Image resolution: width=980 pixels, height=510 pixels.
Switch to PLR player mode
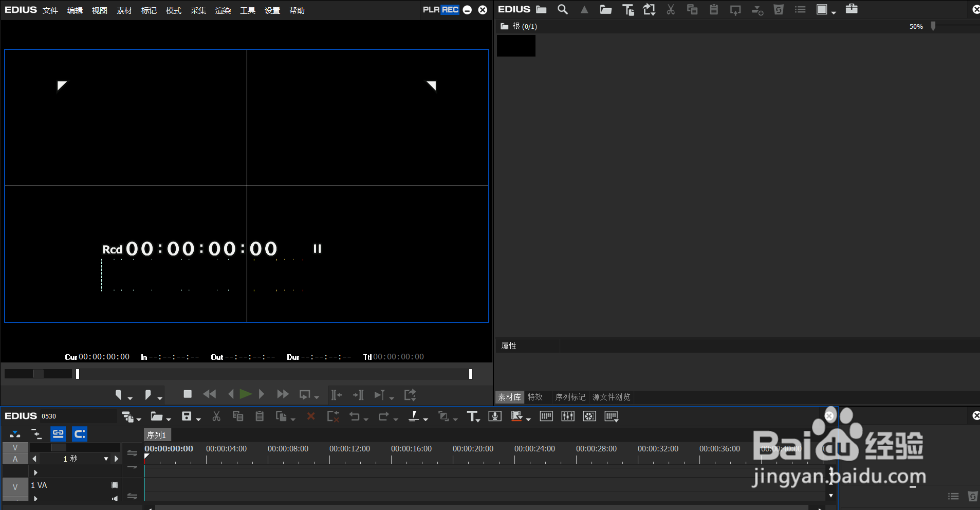(431, 10)
